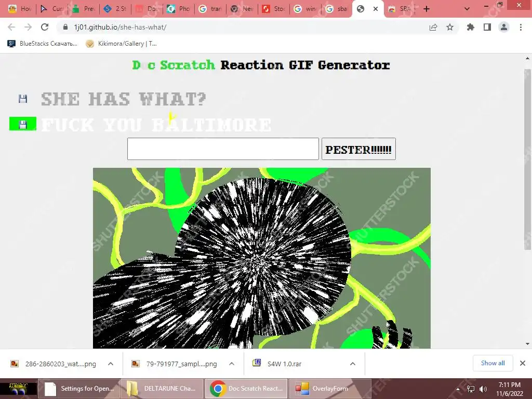
Task: Select the FUCK YOU BALTIMORE caption text
Action: point(156,125)
